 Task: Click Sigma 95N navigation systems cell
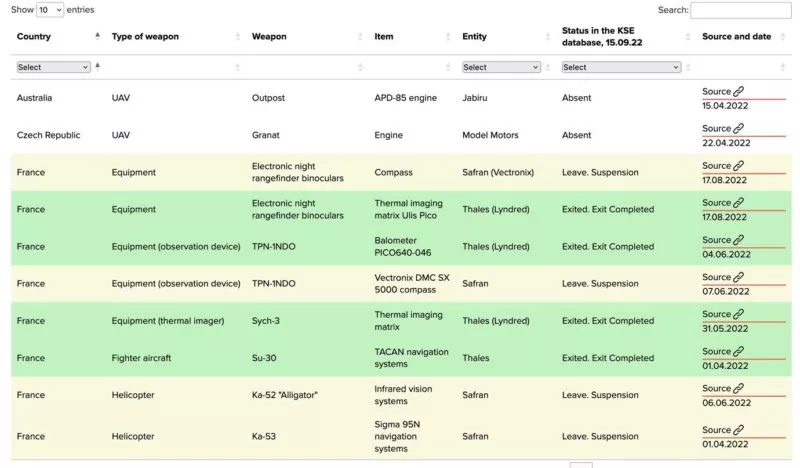pos(397,437)
